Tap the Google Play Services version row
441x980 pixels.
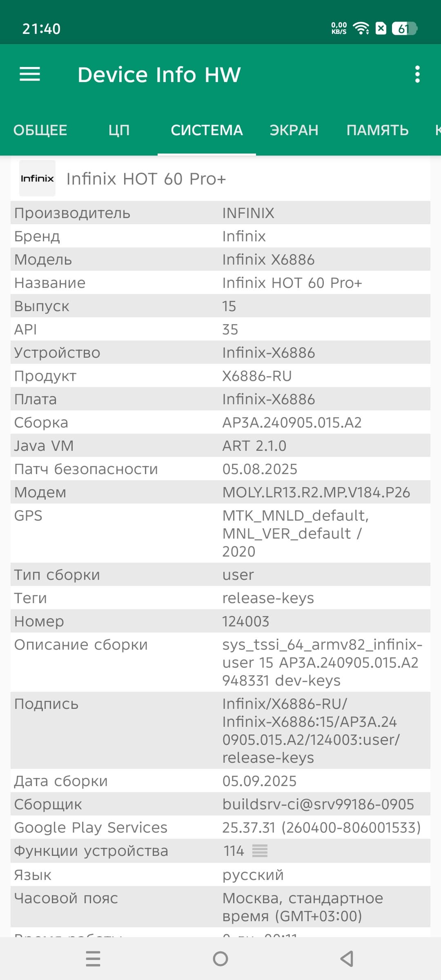(x=220, y=828)
